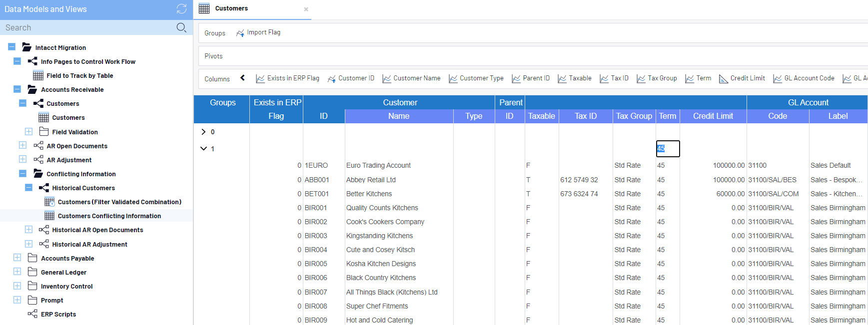Click the refresh icon in Data Models header

[x=181, y=9]
